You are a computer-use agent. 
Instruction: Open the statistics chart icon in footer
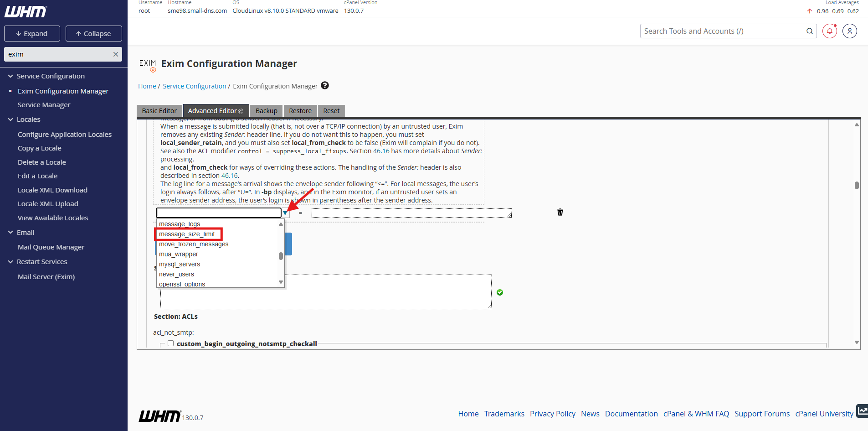862,410
